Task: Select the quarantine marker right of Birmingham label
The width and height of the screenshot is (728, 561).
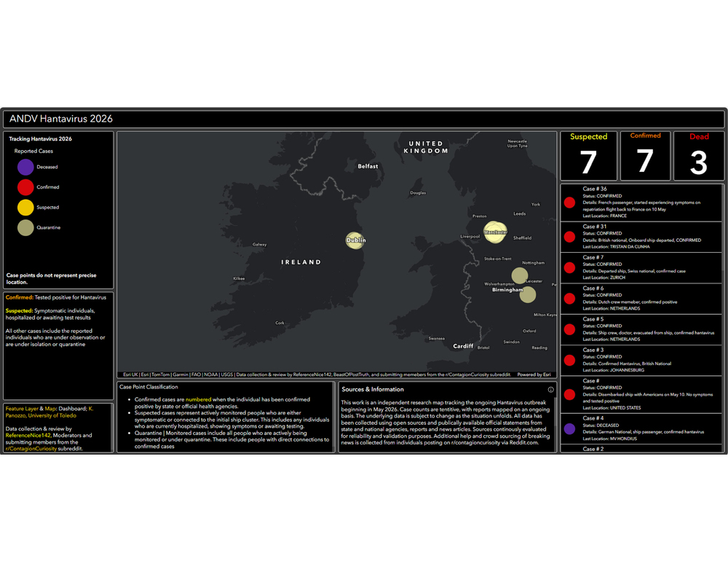Action: pyautogui.click(x=528, y=294)
